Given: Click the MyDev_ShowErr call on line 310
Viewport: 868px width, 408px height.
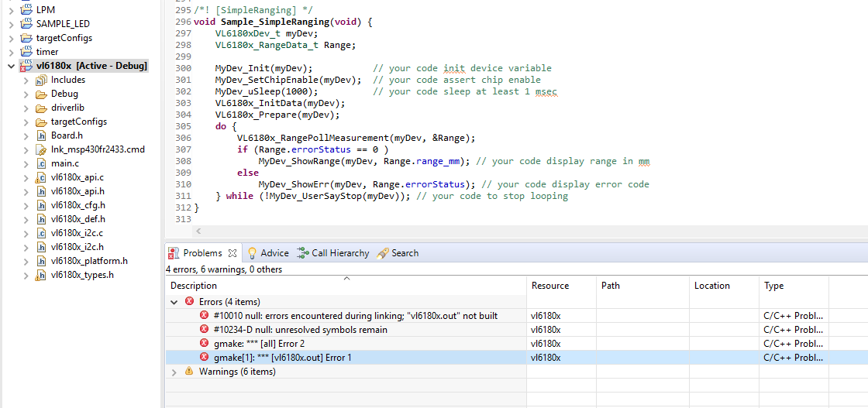Looking at the screenshot, I should (x=367, y=184).
